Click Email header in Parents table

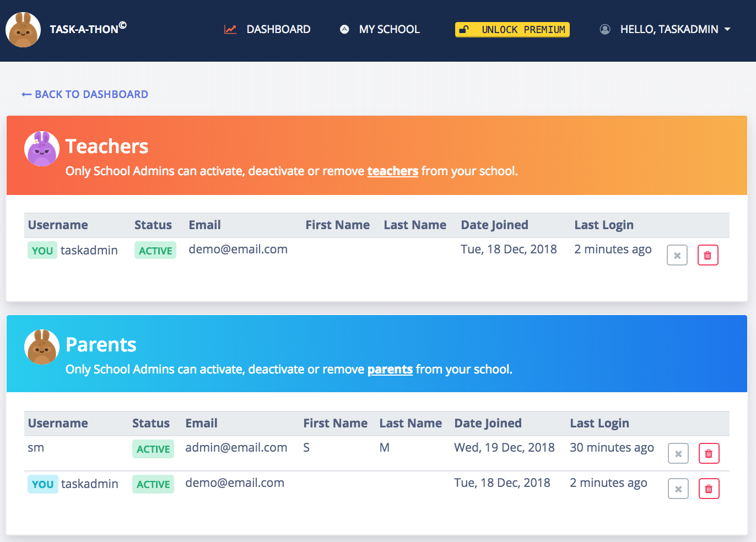point(201,423)
